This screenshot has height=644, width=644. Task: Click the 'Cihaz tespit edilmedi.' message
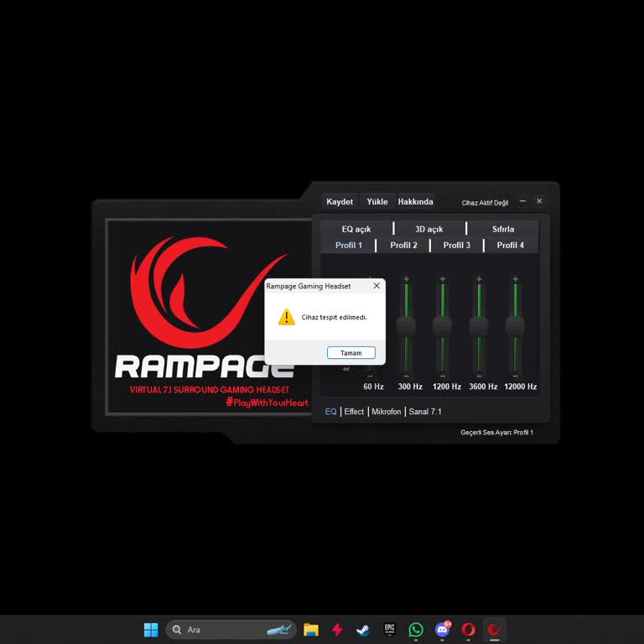tap(334, 317)
